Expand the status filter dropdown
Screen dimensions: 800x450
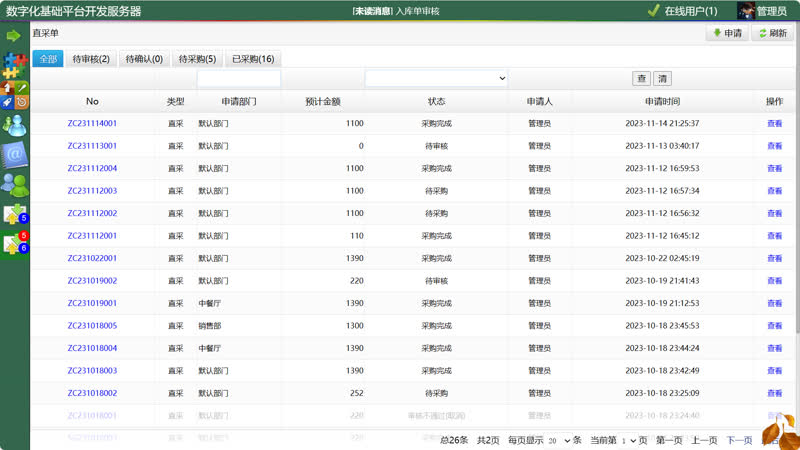(x=436, y=78)
